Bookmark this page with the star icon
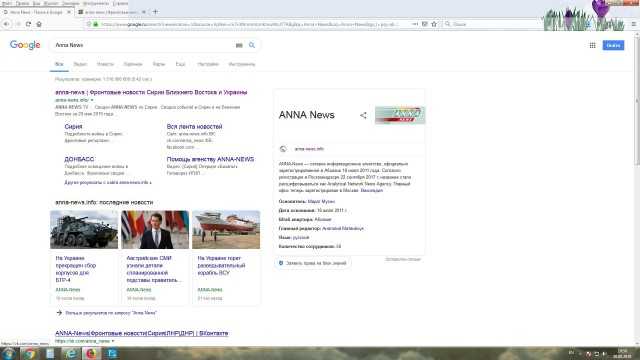 434,24
